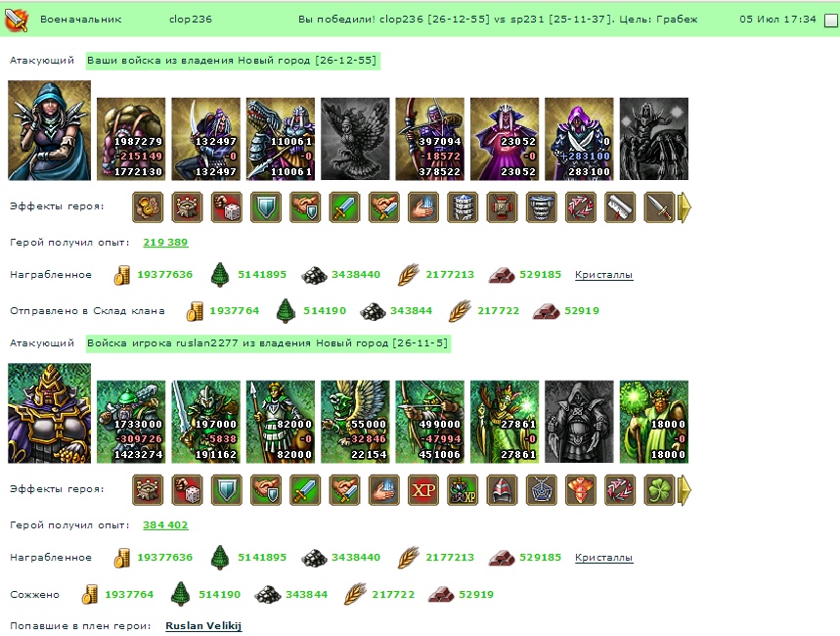This screenshot has width=840, height=636.
Task: Click the gold coins pile effect icon
Action: pos(148,207)
